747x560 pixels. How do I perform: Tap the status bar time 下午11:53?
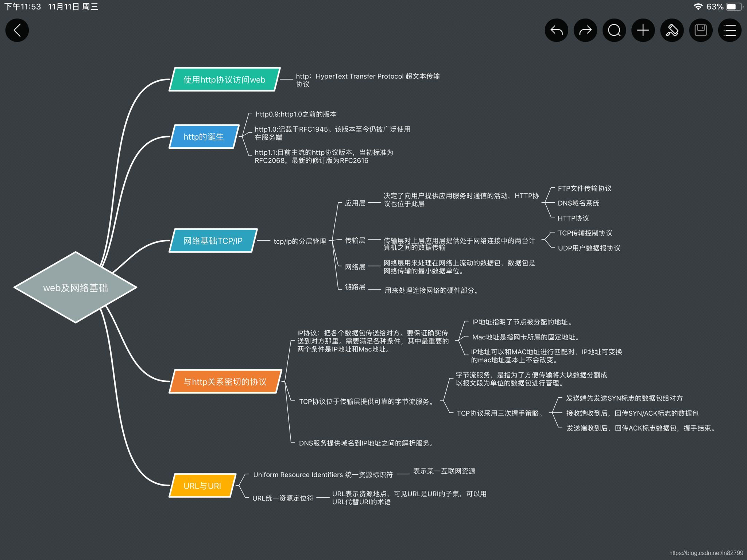pyautogui.click(x=22, y=7)
